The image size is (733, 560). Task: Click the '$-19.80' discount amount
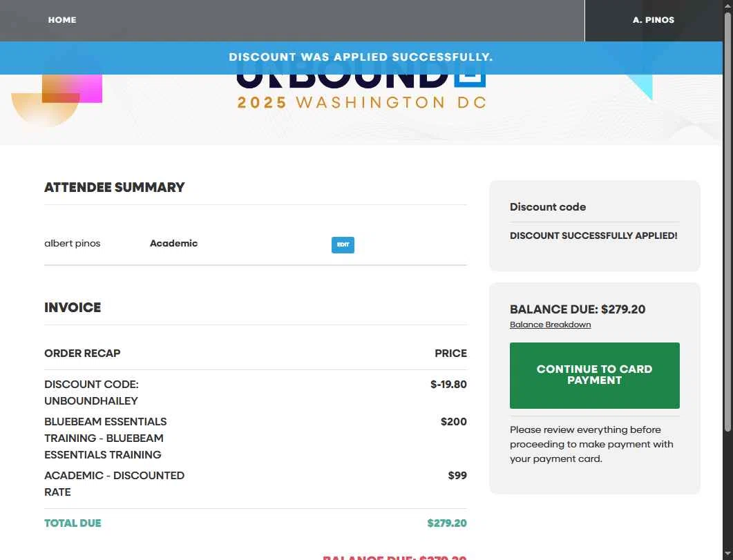point(448,385)
